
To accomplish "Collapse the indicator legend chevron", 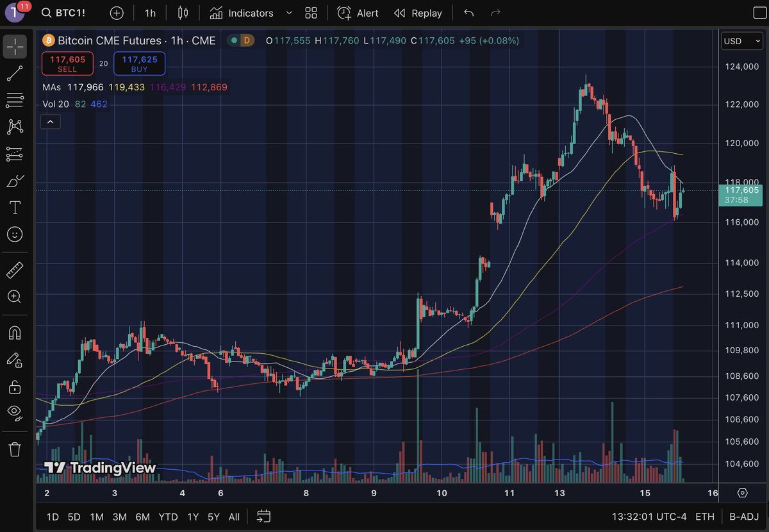I will 51,121.
